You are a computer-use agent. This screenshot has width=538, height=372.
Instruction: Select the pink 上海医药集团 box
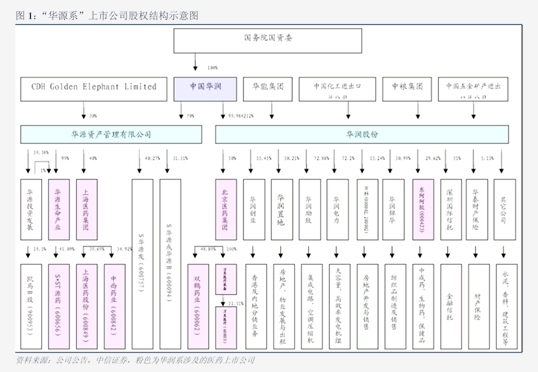point(87,209)
